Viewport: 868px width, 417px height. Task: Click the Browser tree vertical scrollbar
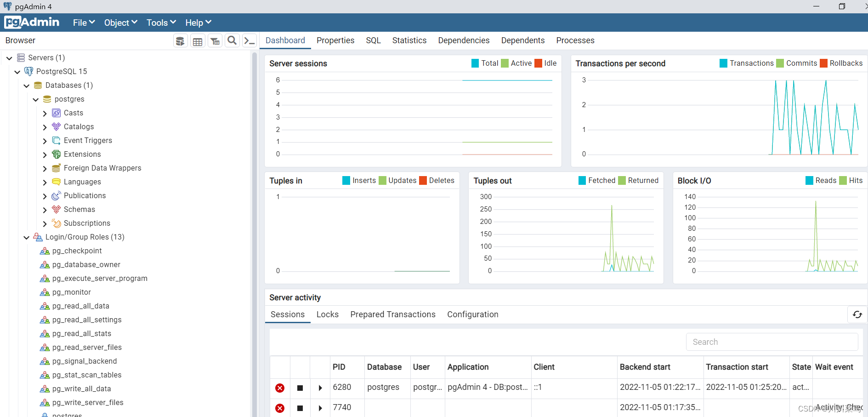pos(255,234)
